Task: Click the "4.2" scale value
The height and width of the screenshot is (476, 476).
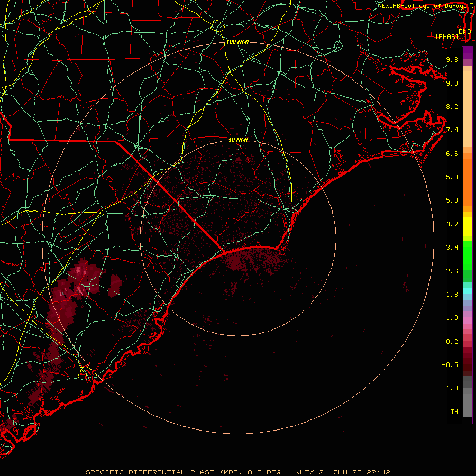Action: click(452, 224)
